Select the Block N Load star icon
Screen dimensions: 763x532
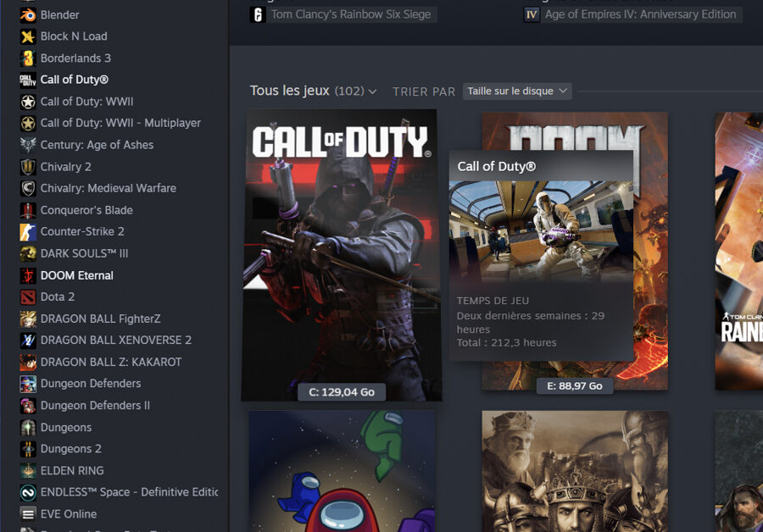point(28,36)
